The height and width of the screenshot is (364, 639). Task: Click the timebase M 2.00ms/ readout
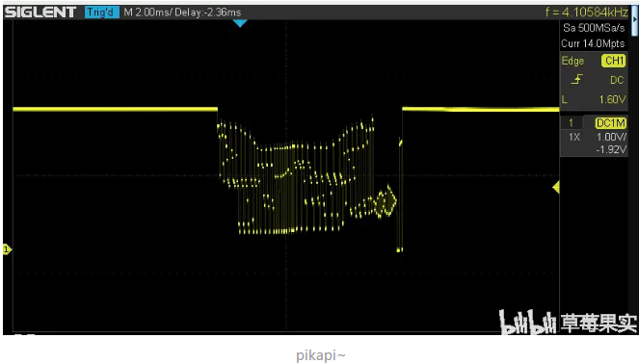pos(147,13)
